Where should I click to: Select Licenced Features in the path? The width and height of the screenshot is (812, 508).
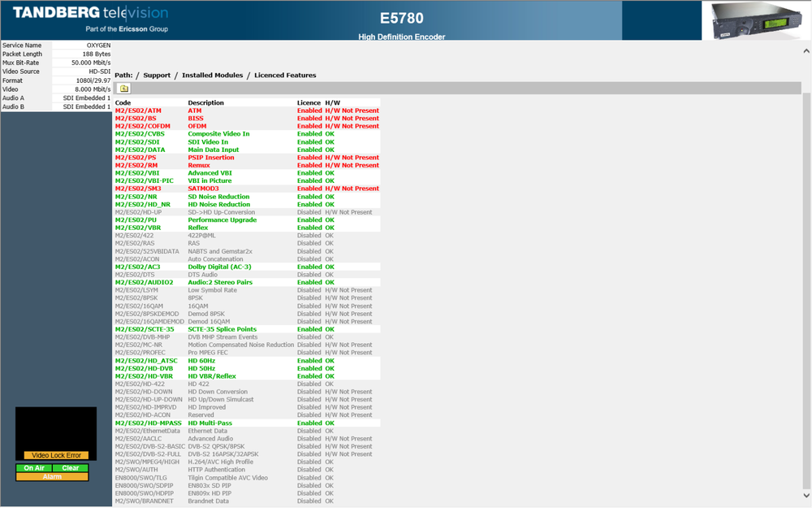tap(285, 76)
